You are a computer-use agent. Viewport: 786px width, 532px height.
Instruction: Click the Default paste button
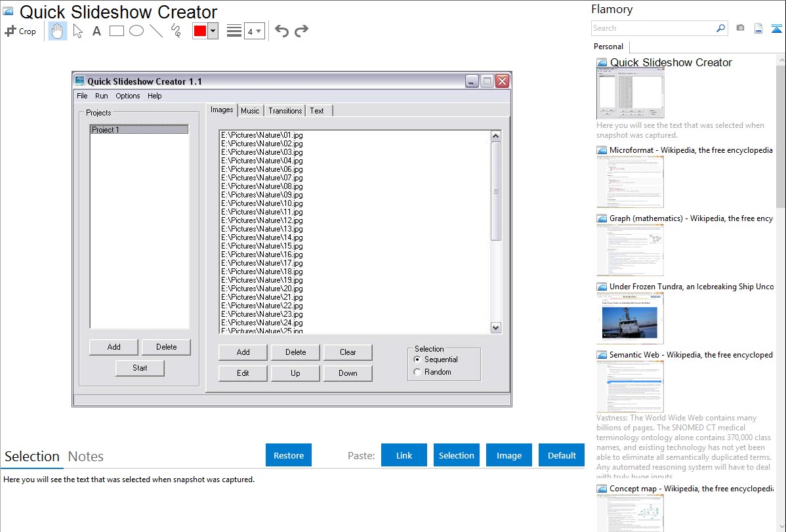click(562, 455)
